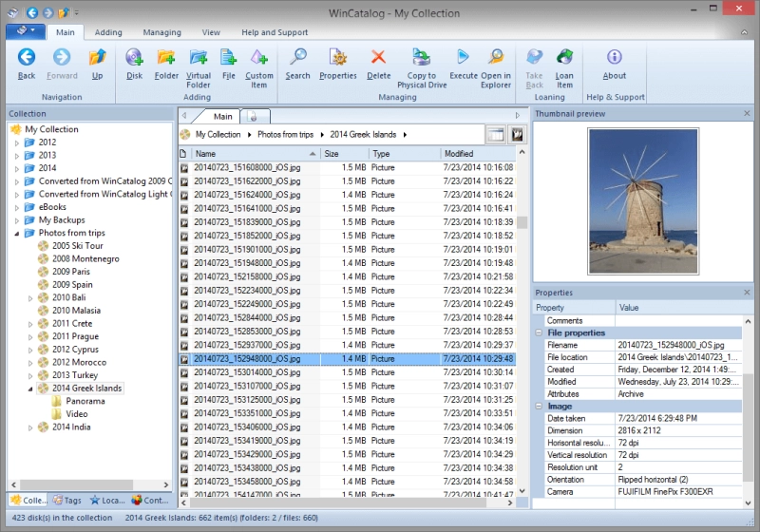The height and width of the screenshot is (532, 760).
Task: Click the Take Back loan icon
Action: 534,57
